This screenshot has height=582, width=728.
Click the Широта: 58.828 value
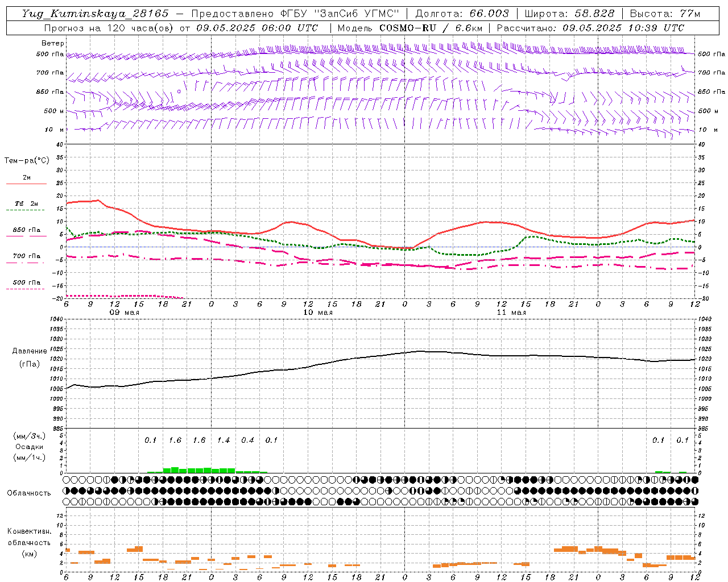(569, 14)
